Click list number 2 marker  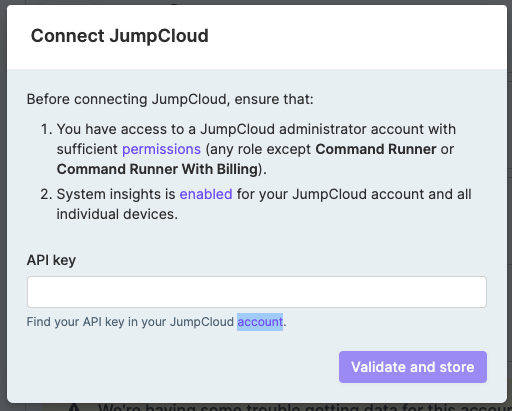[46, 194]
